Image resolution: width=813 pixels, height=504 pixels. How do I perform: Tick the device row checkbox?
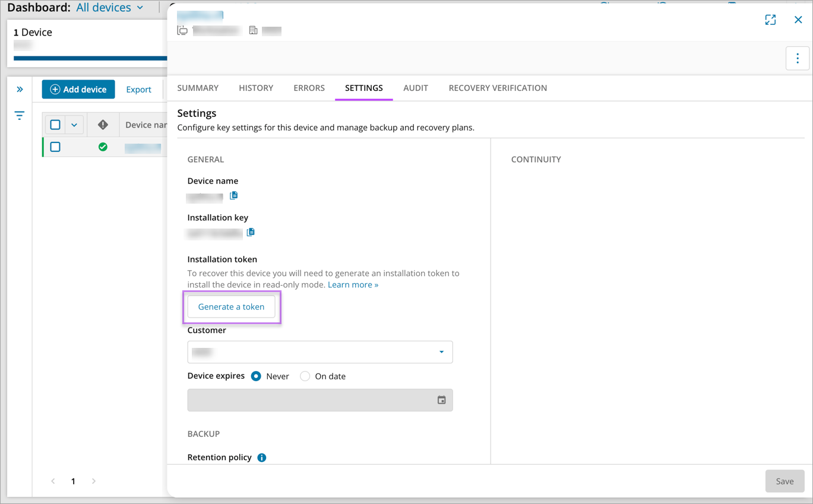pos(55,147)
